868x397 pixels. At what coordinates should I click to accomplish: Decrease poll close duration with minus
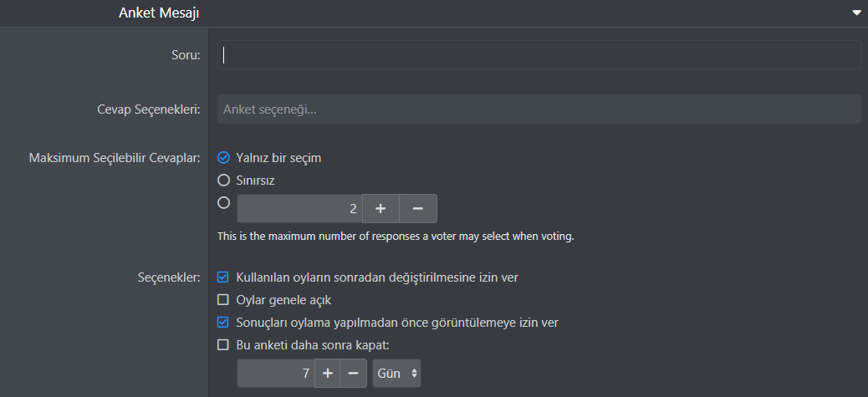(x=354, y=374)
